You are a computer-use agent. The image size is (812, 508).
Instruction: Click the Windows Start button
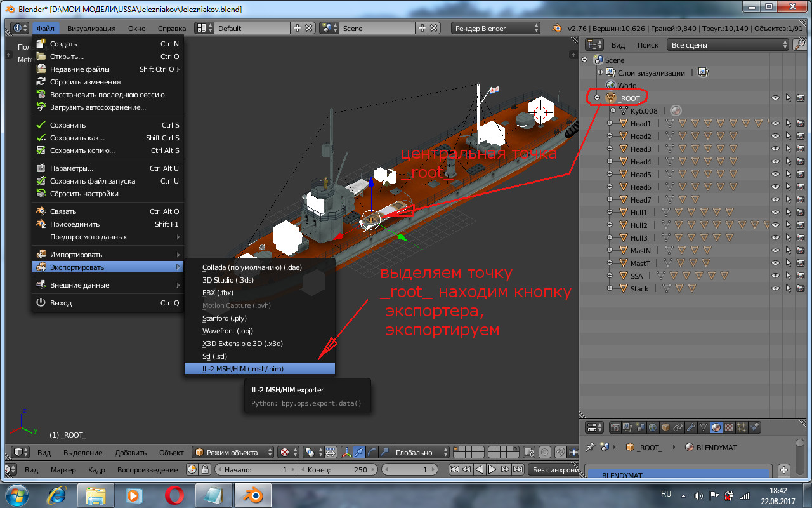tap(16, 494)
